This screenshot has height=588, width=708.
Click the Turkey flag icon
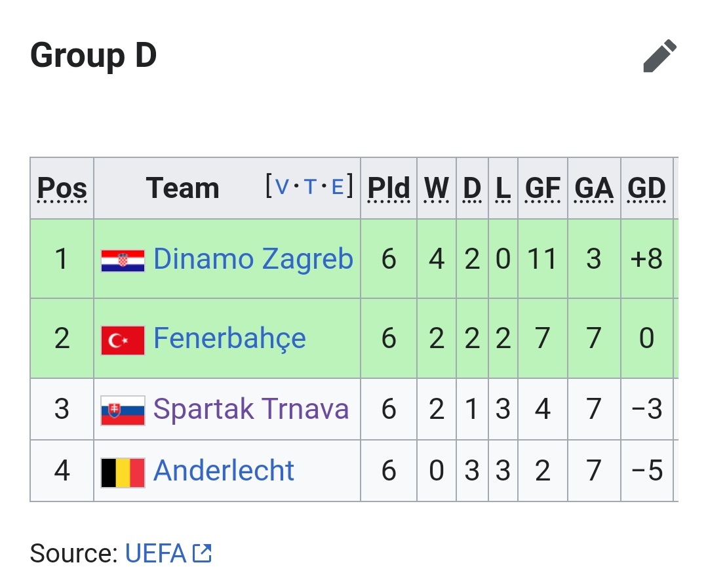[x=123, y=340]
